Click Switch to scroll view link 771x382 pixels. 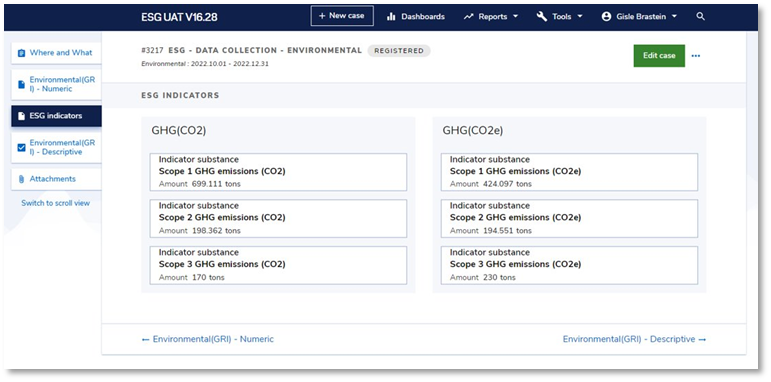pyautogui.click(x=56, y=203)
